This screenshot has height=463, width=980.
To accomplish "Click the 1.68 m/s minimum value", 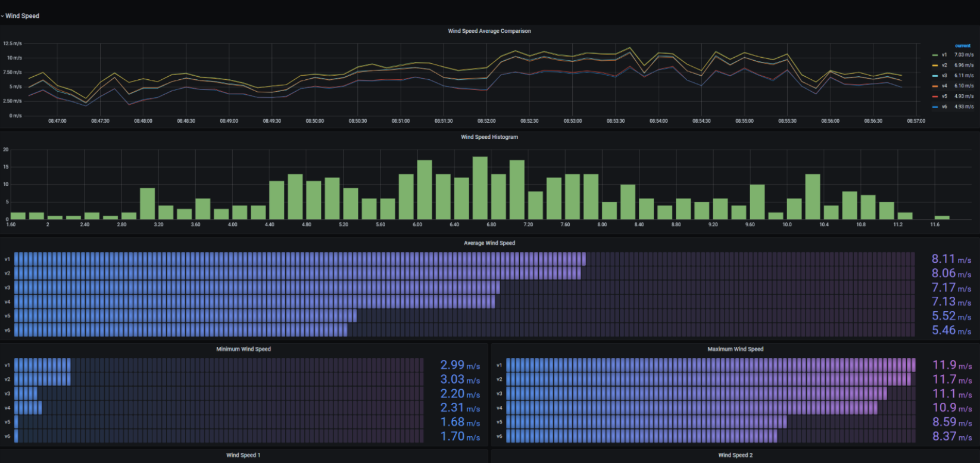I will [x=460, y=422].
